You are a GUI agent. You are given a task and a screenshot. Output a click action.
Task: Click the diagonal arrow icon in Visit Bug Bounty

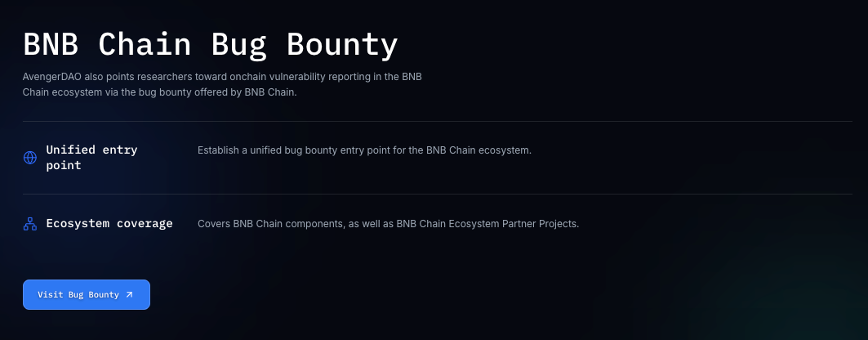pyautogui.click(x=130, y=294)
